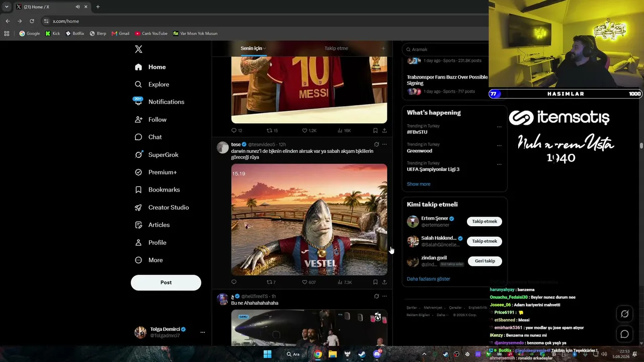Click Show more under What's happening
The height and width of the screenshot is (362, 644).
tap(419, 184)
